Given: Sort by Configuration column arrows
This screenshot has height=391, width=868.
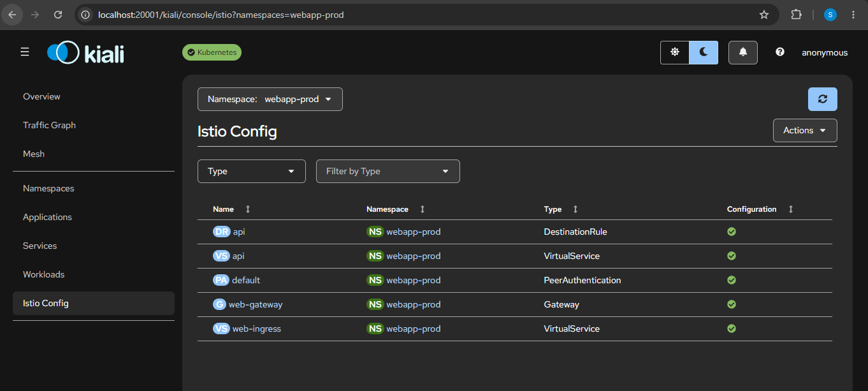Looking at the screenshot, I should coord(791,209).
